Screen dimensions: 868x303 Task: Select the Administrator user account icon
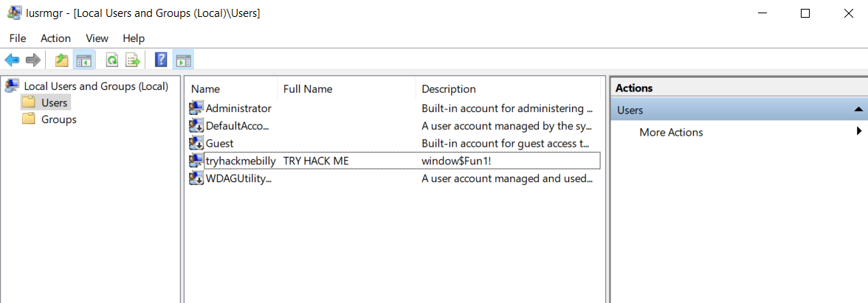196,108
